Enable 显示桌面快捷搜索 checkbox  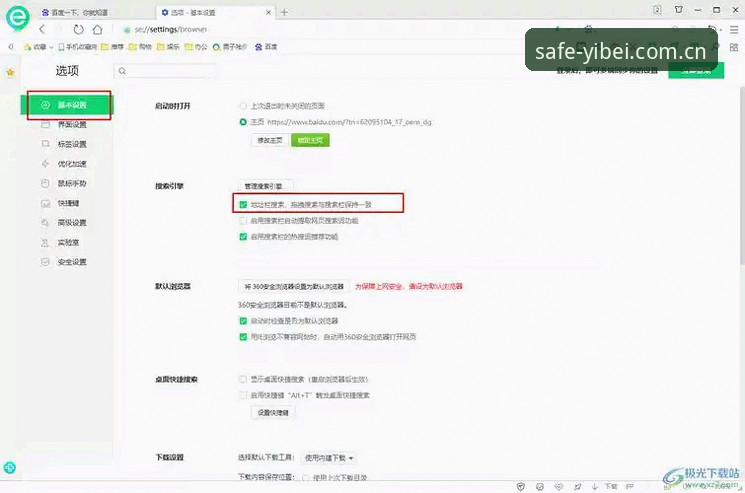(x=243, y=379)
